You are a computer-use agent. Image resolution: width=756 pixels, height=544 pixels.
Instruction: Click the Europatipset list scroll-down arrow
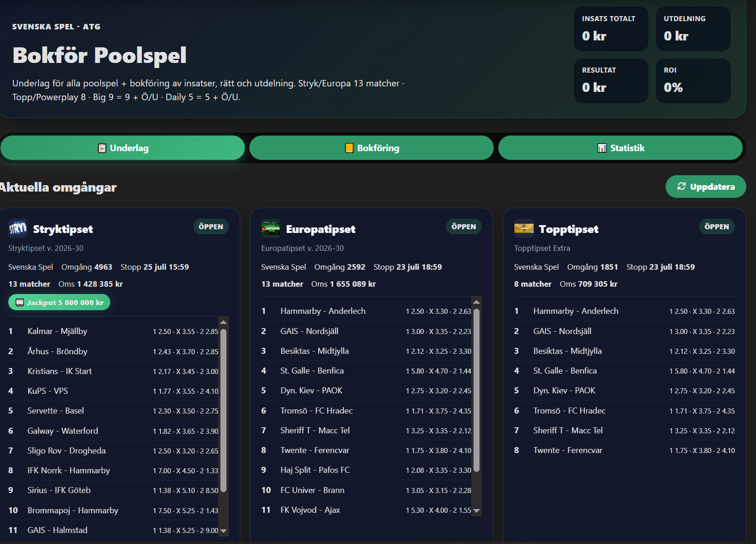[476, 511]
